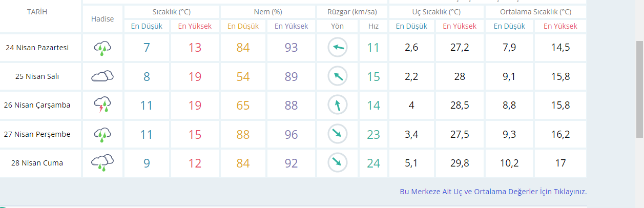This screenshot has height=208, width=644.
Task: Click the wind direction arrow for 27 Nisan
Action: point(338,134)
